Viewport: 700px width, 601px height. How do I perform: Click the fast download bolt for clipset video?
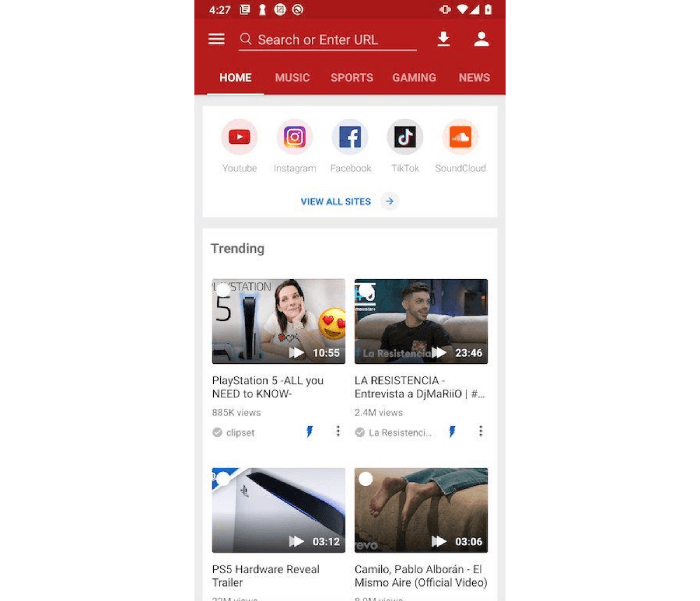(309, 431)
